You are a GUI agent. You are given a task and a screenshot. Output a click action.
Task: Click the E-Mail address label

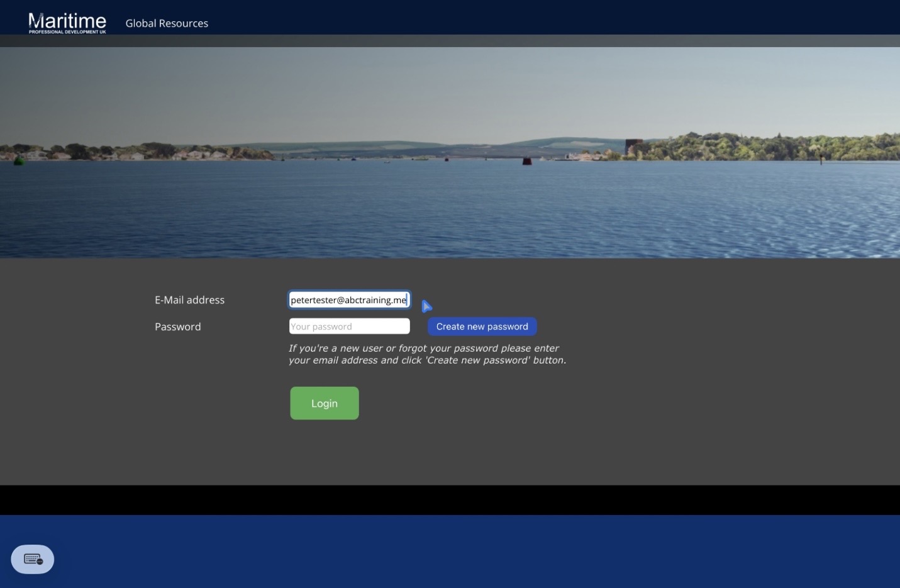tap(189, 300)
